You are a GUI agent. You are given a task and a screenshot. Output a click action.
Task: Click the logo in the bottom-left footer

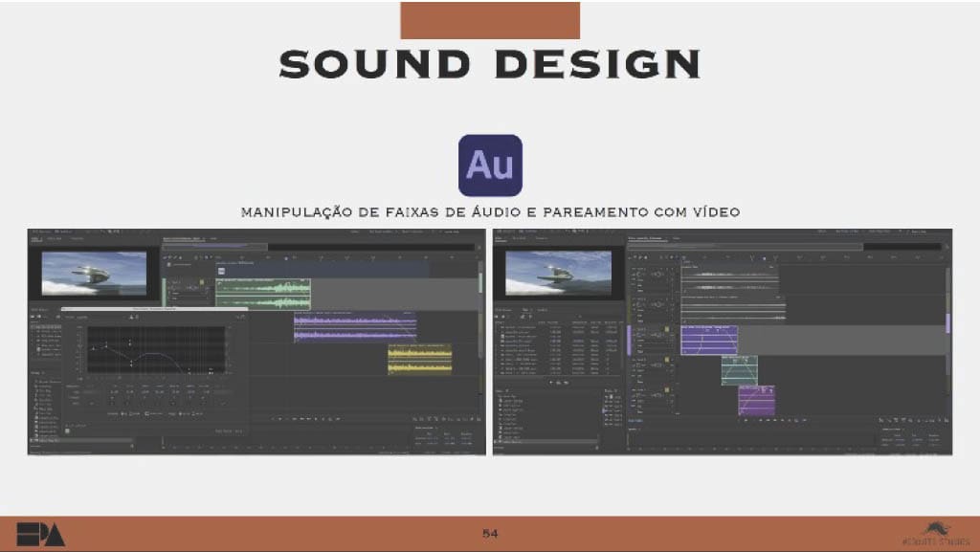click(x=40, y=535)
